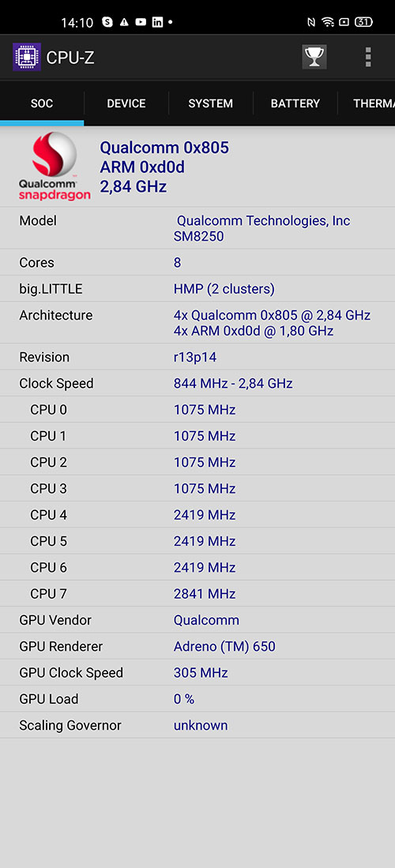Screen dimensions: 395x868
Task: Open the BATTERY tab
Action: pyautogui.click(x=295, y=103)
